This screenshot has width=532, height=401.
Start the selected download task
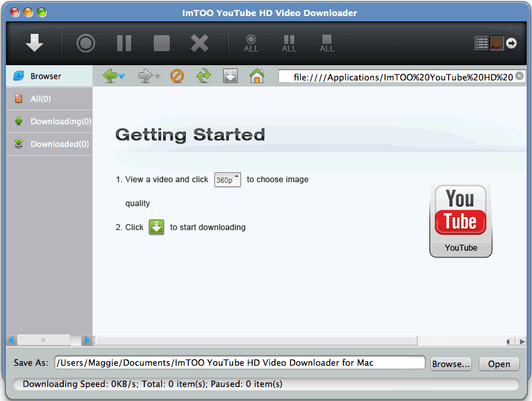(x=86, y=43)
